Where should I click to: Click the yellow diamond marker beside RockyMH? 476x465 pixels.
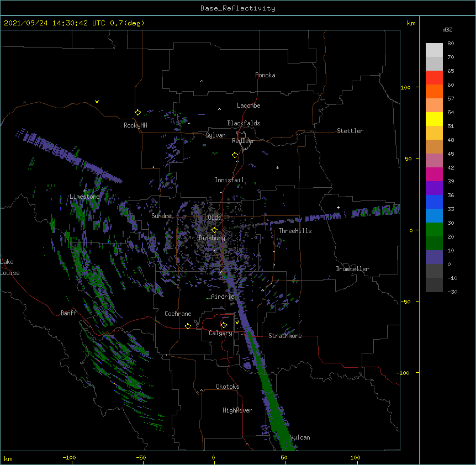coord(137,113)
